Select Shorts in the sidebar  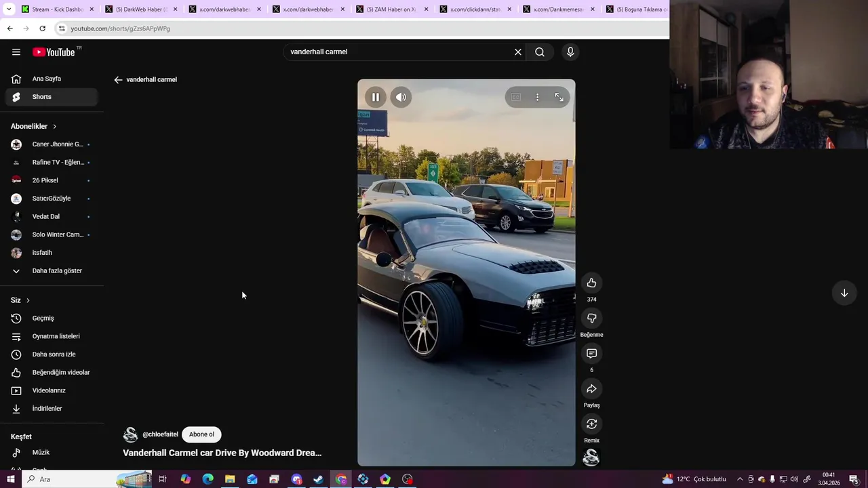(52, 97)
